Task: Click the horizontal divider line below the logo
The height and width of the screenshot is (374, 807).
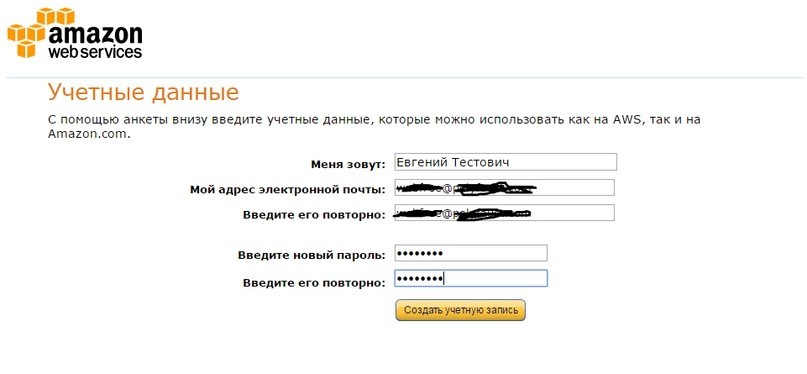Action: point(405,78)
